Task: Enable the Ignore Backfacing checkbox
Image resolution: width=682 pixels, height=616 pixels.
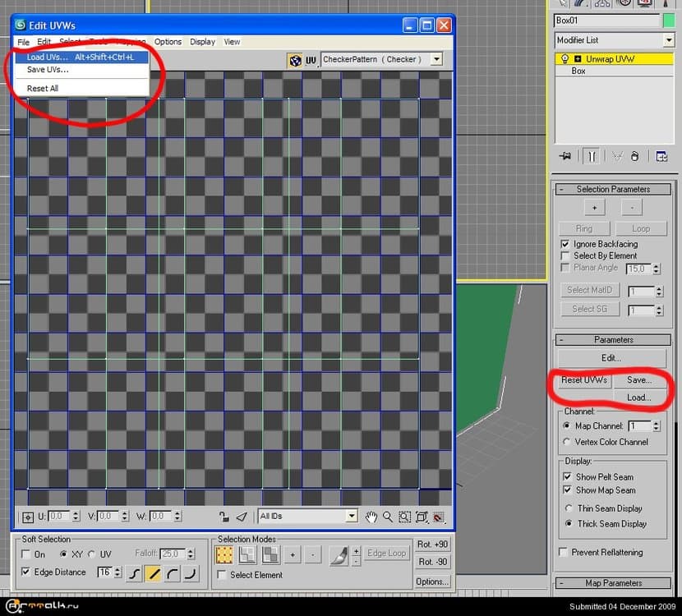Action: pos(565,244)
